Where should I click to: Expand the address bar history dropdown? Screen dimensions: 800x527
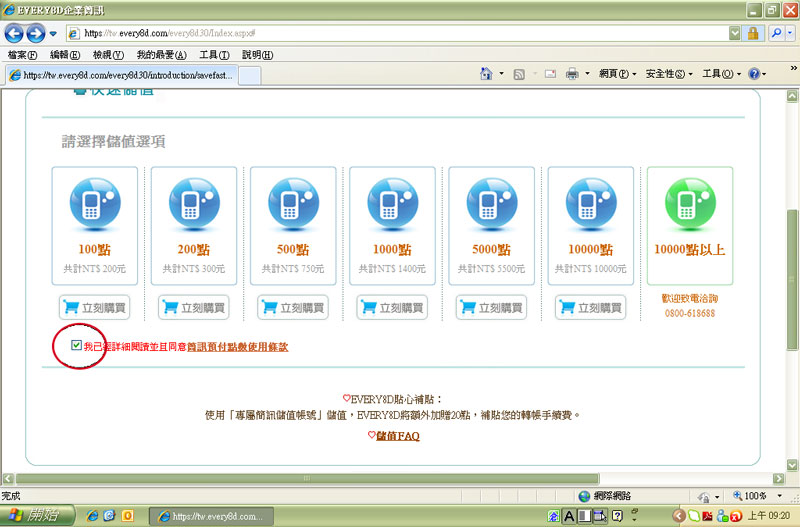click(x=734, y=33)
